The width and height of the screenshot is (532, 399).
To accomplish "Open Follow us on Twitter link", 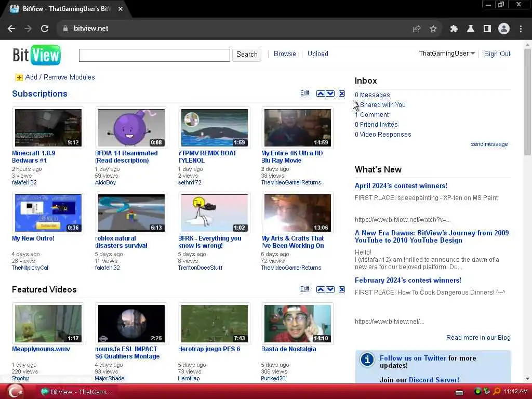I will (413, 358).
